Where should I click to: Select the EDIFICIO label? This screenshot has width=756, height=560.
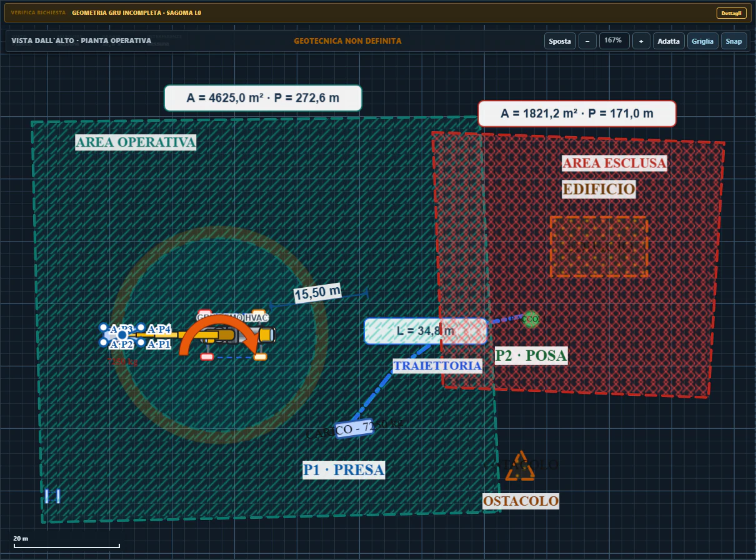click(599, 189)
